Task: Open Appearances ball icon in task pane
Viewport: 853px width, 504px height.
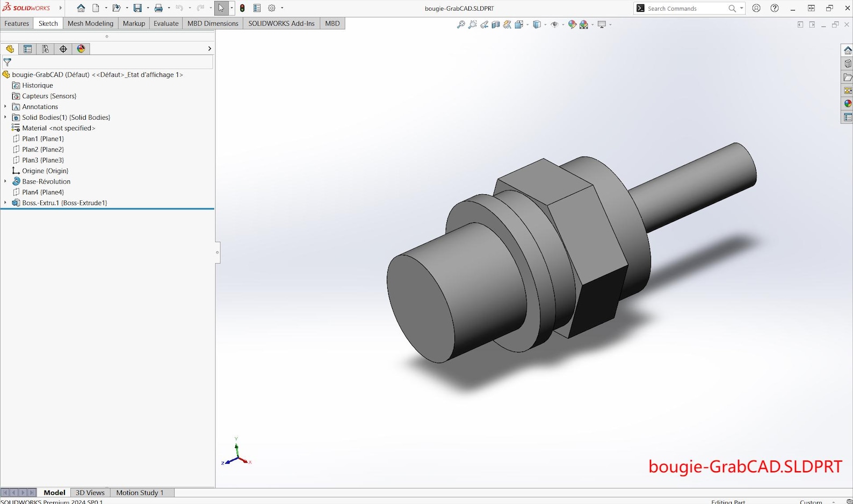Action: (848, 104)
